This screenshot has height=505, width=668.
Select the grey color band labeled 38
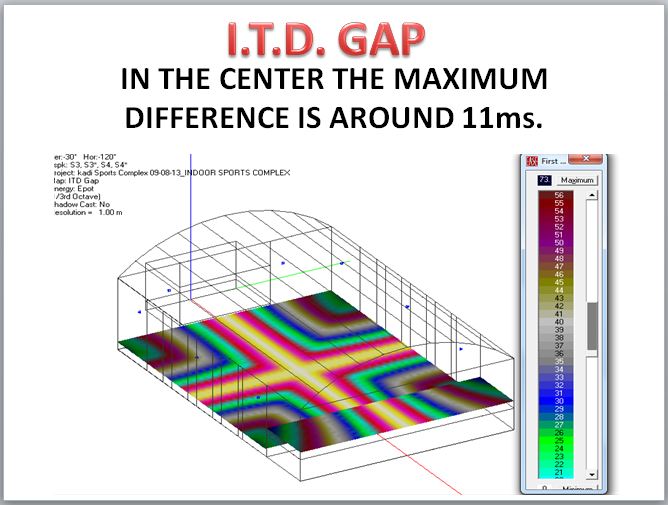[556, 338]
